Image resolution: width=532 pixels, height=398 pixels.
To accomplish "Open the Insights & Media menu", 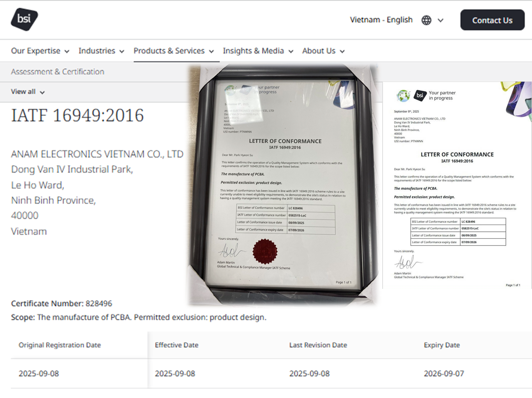I will point(253,51).
